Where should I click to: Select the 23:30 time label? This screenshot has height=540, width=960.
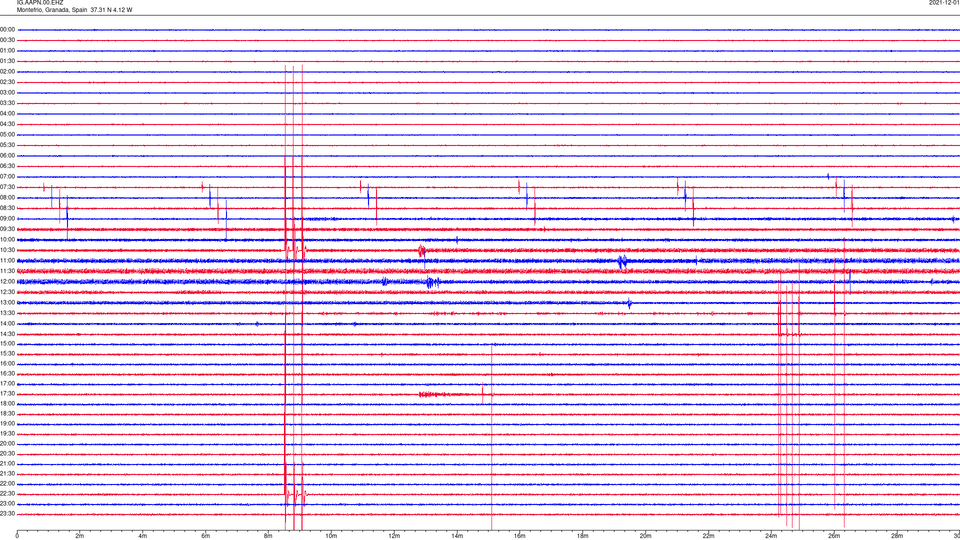pyautogui.click(x=7, y=514)
